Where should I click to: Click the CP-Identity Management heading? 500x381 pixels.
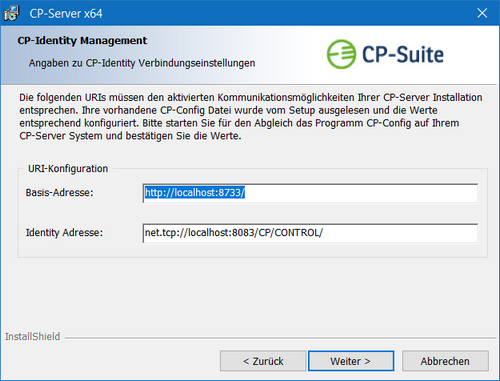pos(82,41)
